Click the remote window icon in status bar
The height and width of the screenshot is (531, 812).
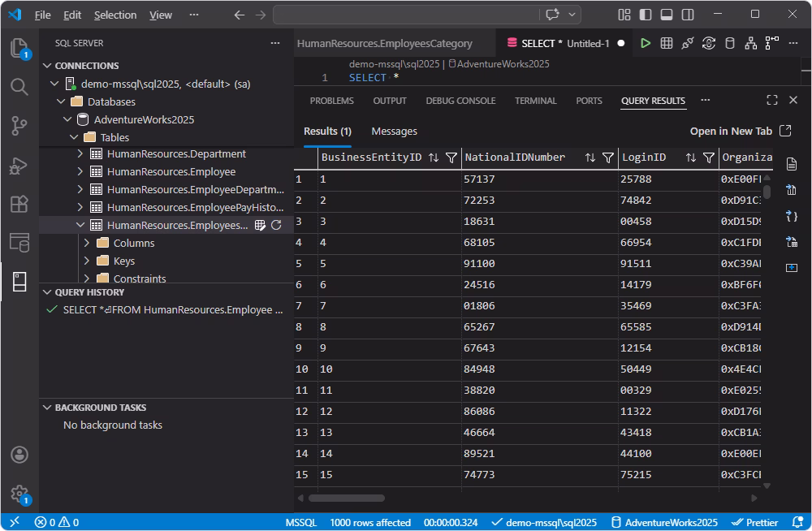coord(15,522)
